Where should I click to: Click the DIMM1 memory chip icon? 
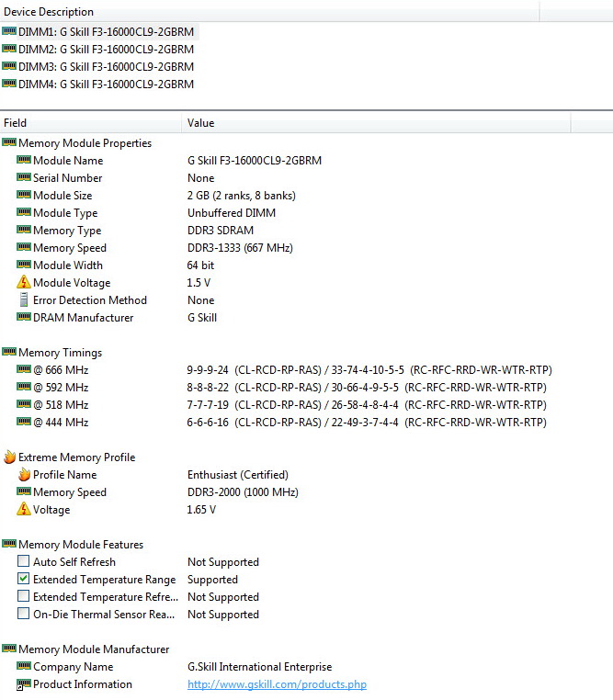point(9,31)
